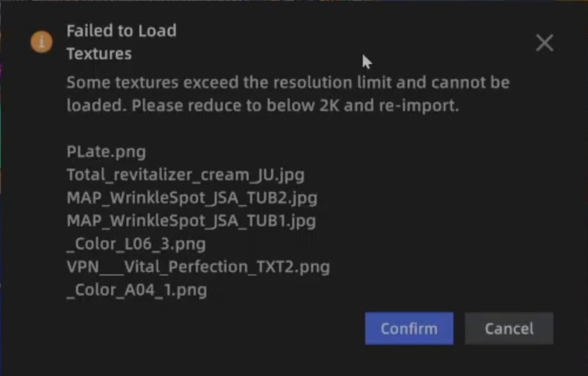
Task: Click the 'cannot be' words in message
Action: pos(470,82)
